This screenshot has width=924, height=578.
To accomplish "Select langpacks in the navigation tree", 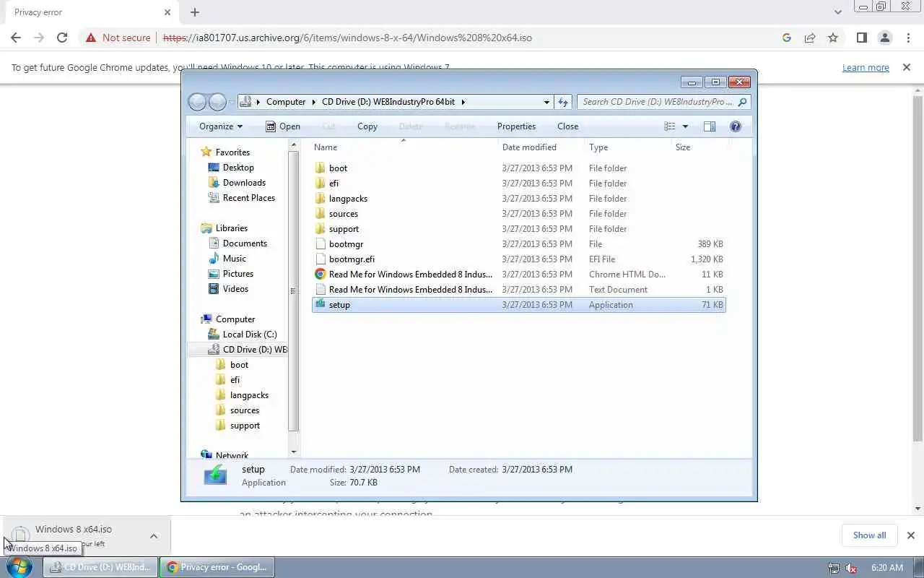I will tap(249, 395).
